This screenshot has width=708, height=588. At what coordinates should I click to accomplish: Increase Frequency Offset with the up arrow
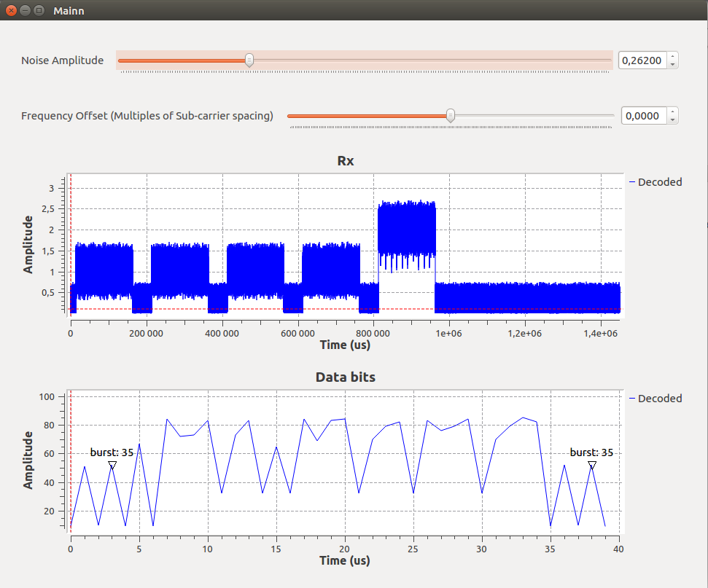coord(672,112)
